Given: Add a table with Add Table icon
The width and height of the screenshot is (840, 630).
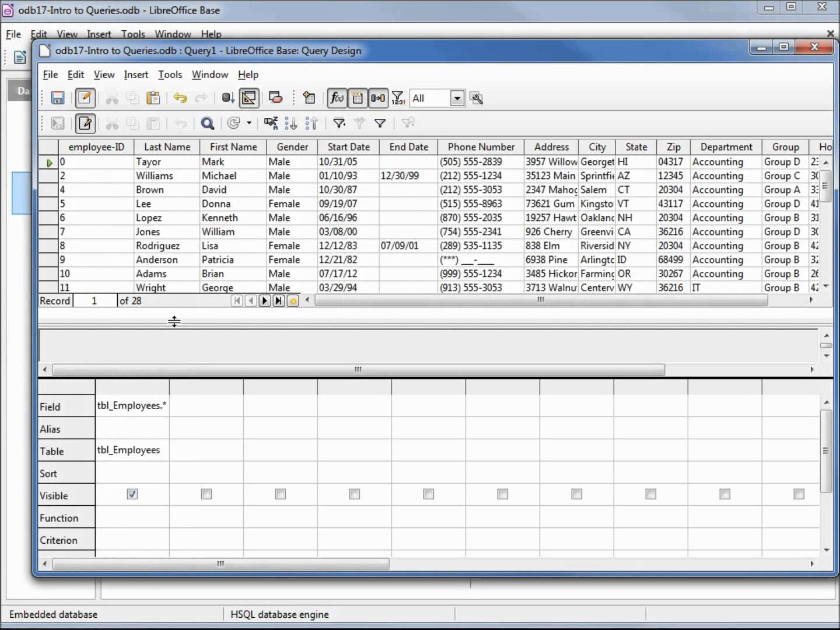Looking at the screenshot, I should tap(309, 98).
